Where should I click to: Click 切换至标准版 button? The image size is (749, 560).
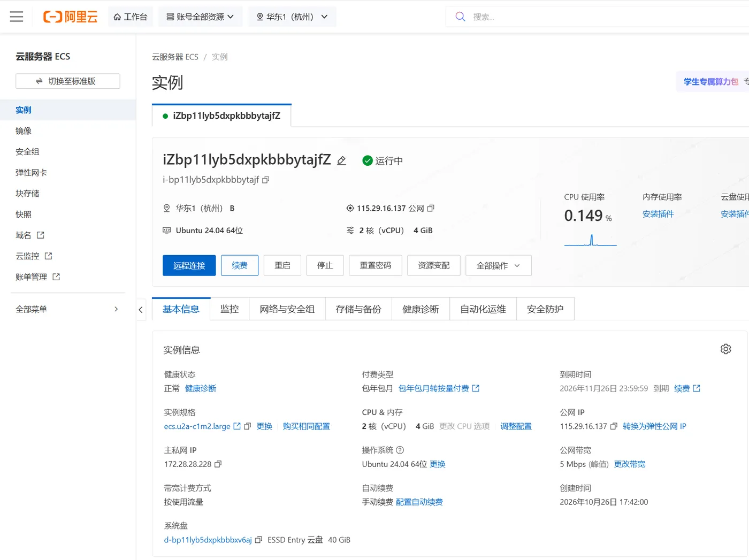point(68,81)
